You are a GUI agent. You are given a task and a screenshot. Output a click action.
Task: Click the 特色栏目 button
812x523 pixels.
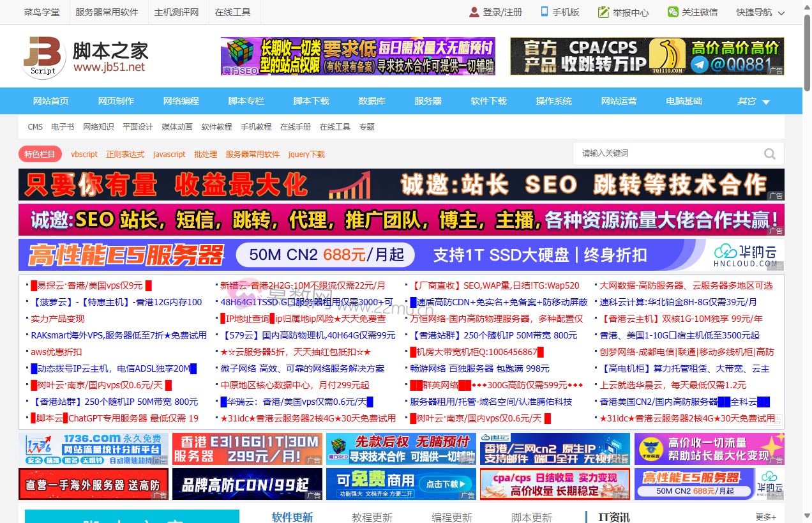click(x=40, y=154)
